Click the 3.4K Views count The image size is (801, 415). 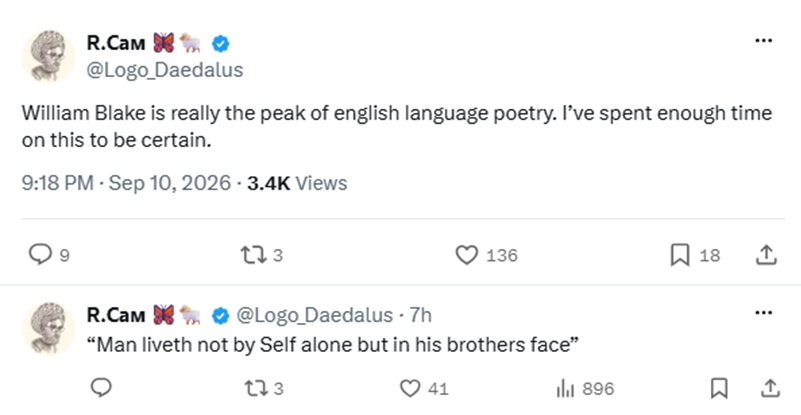[297, 183]
